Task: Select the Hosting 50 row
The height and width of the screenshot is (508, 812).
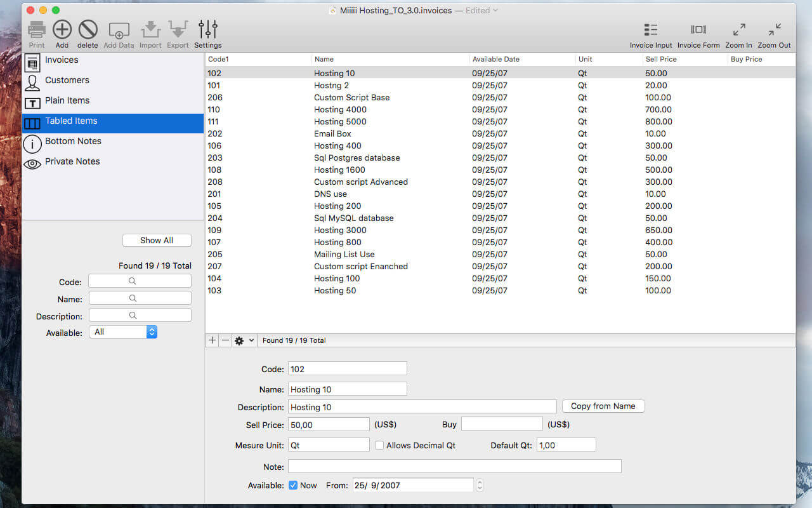Action: click(501, 290)
